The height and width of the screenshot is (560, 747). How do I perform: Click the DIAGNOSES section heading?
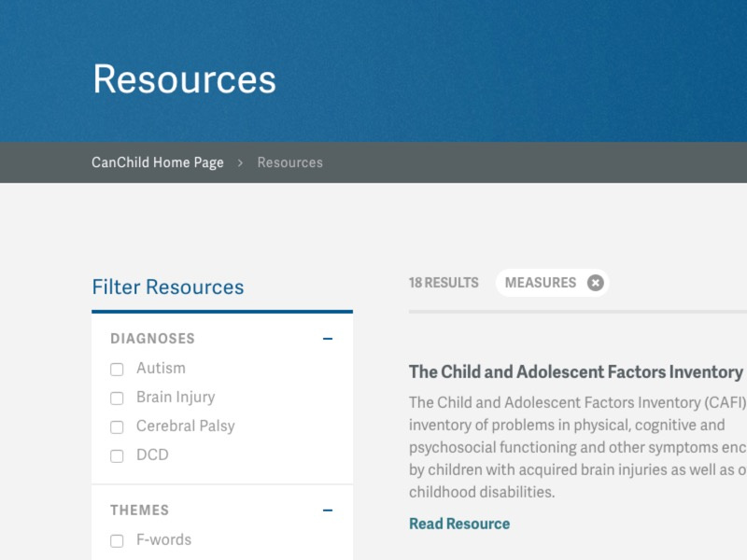click(152, 339)
